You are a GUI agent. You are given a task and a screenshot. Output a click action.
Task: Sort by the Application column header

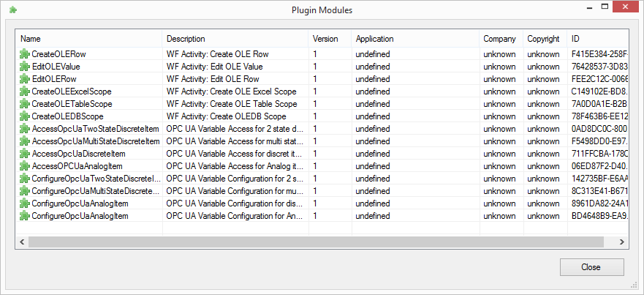pos(414,39)
